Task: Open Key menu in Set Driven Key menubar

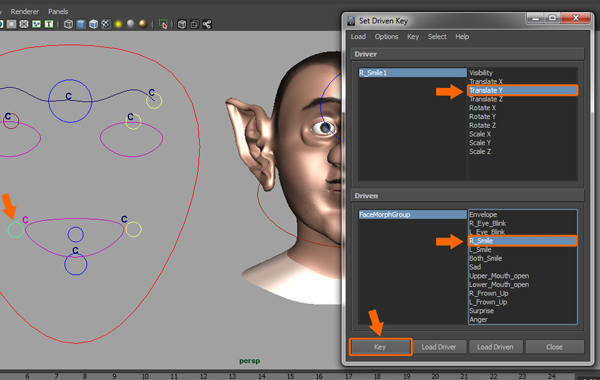Action: click(x=413, y=37)
